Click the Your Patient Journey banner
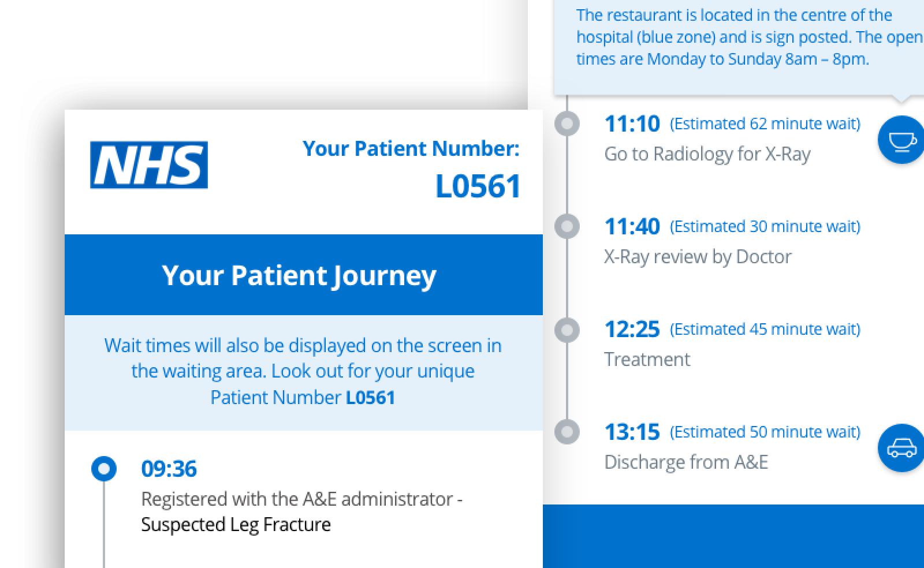This screenshot has width=924, height=568. (x=304, y=275)
